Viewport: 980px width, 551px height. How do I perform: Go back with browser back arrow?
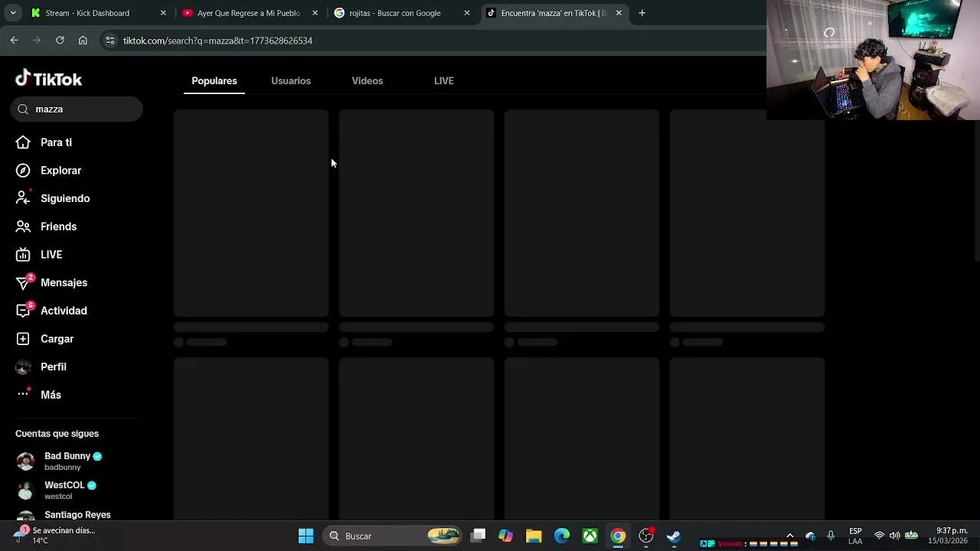pos(14,41)
